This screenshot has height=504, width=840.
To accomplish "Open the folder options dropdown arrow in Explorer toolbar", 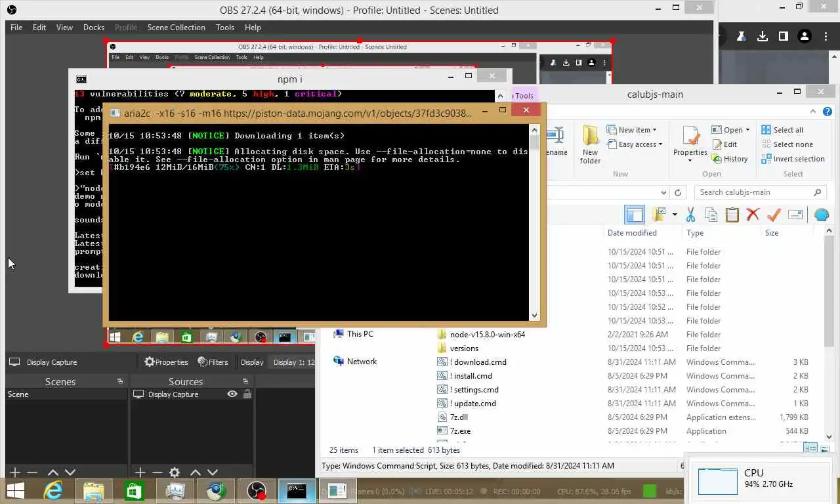I will 675,215.
